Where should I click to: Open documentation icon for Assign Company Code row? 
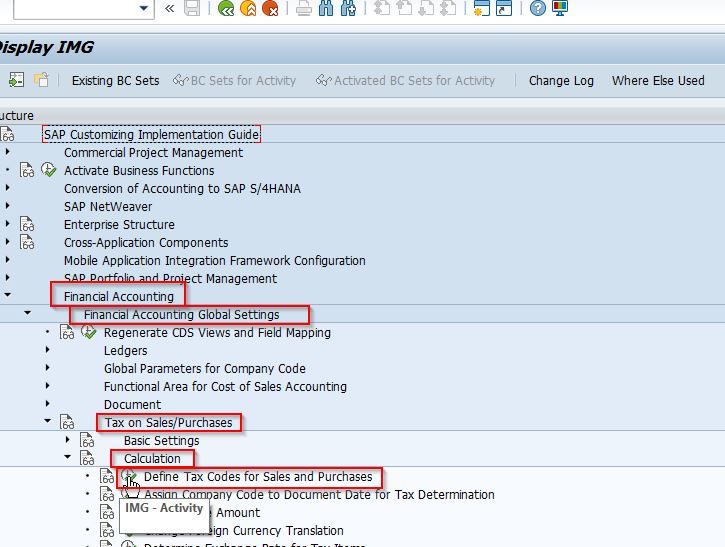(107, 494)
